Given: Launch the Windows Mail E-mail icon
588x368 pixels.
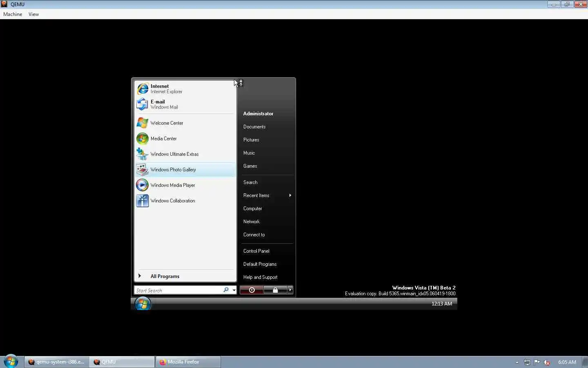Looking at the screenshot, I should pos(143,104).
